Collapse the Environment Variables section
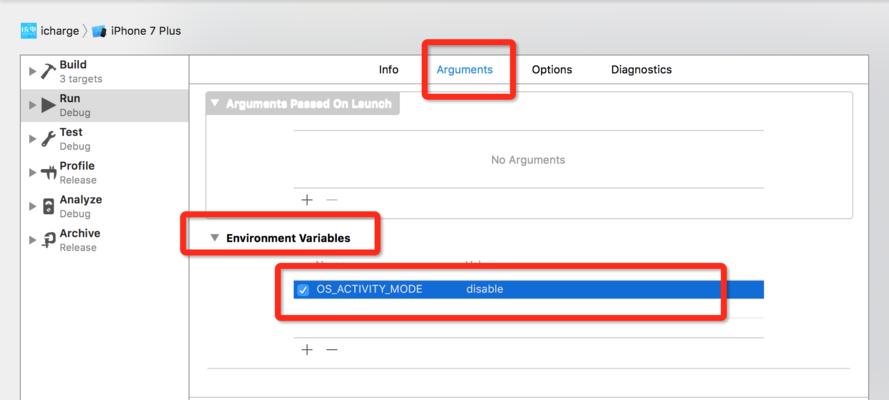This screenshot has height=400, width=889. click(214, 238)
